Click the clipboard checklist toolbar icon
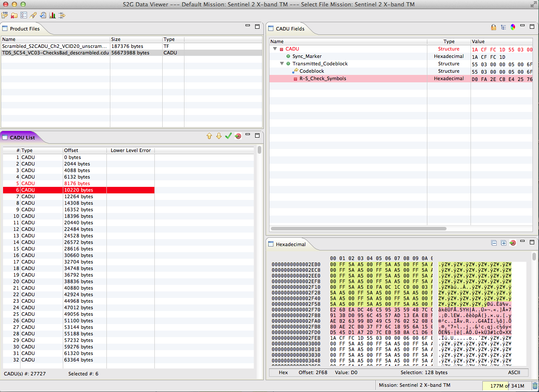 (x=43, y=15)
